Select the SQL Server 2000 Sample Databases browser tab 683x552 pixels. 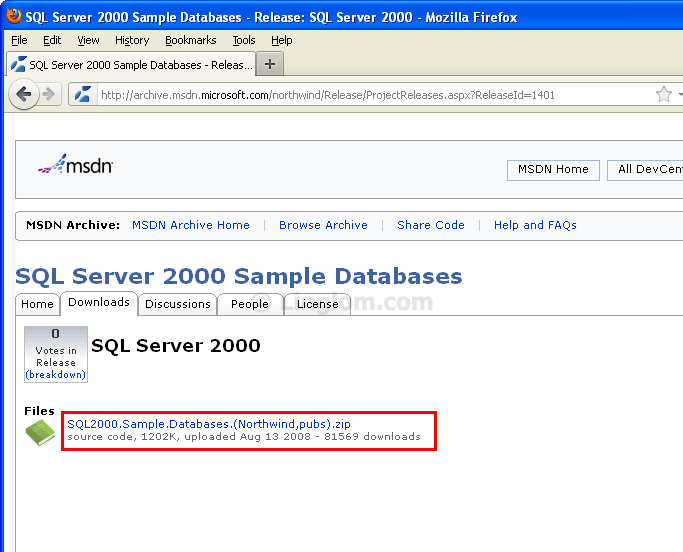131,64
